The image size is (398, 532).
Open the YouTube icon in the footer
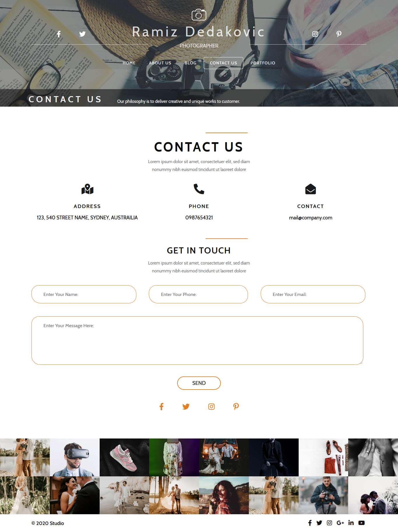[362, 523]
